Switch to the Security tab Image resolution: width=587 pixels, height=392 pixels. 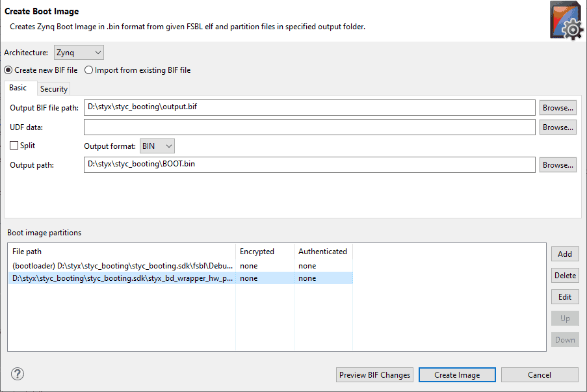[53, 89]
